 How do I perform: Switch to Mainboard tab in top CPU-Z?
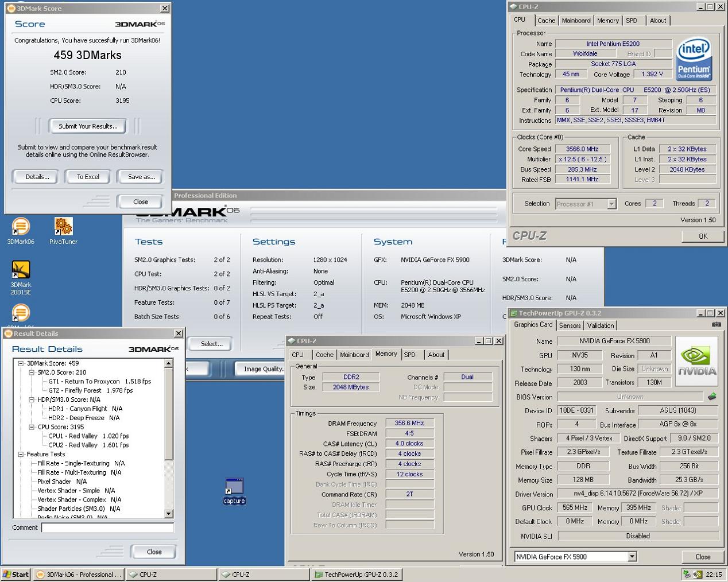[576, 21]
